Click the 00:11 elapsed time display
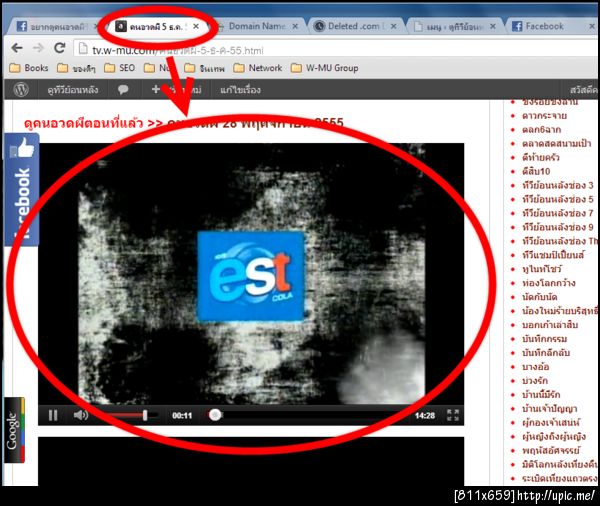 click(x=182, y=415)
